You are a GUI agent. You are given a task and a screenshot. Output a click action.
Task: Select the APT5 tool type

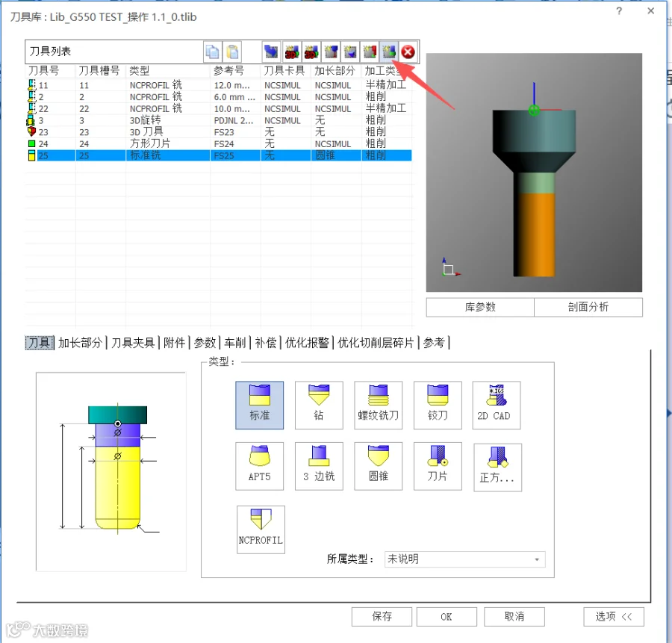click(x=259, y=466)
